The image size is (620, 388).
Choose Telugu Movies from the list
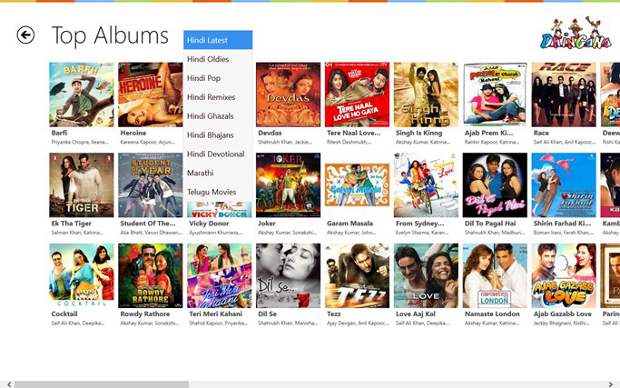[218, 192]
